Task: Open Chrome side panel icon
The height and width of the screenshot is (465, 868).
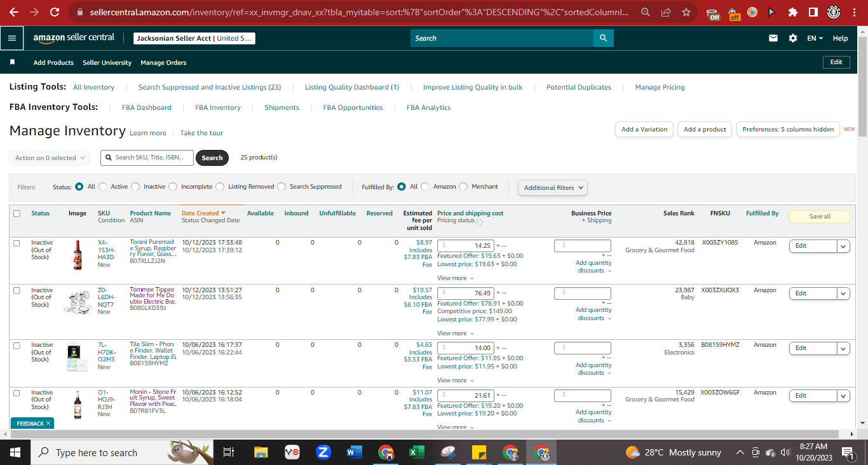Action: click(x=813, y=12)
